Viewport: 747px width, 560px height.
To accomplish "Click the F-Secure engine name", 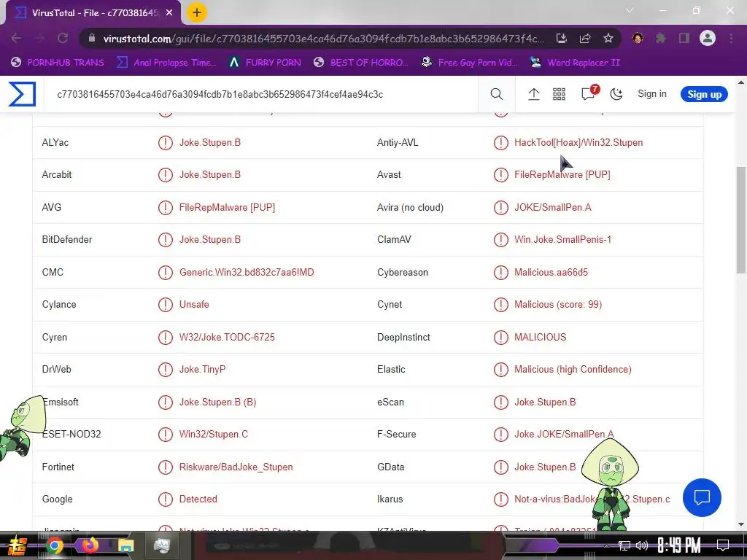I will [396, 435].
